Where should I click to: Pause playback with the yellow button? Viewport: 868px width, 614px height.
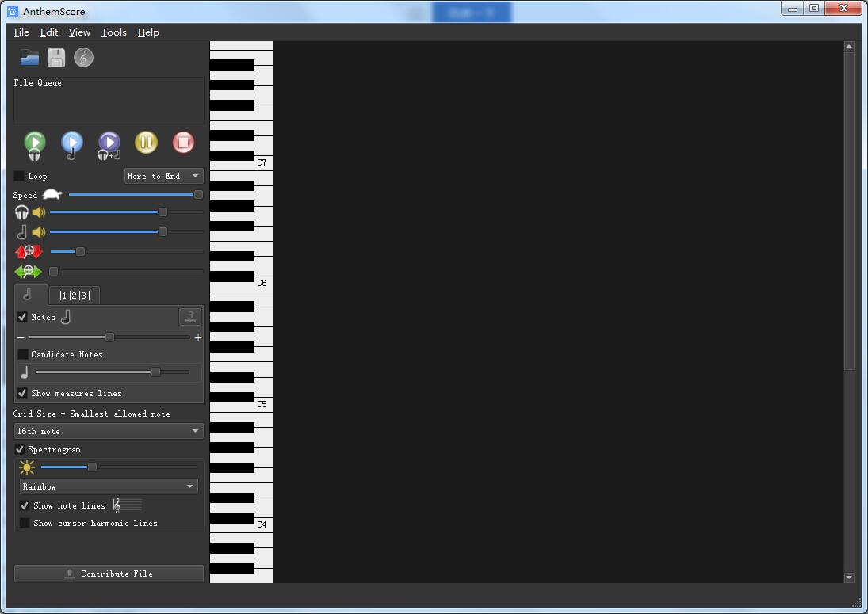(146, 142)
